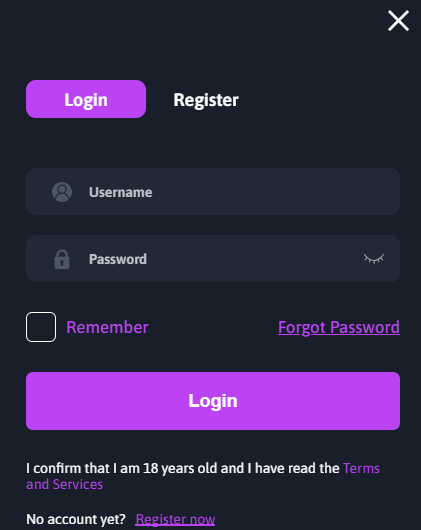Open the Forgot Password link

[339, 327]
